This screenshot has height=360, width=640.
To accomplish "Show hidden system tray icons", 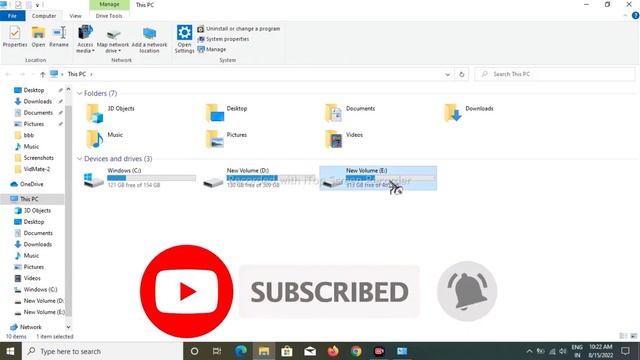I will 529,351.
